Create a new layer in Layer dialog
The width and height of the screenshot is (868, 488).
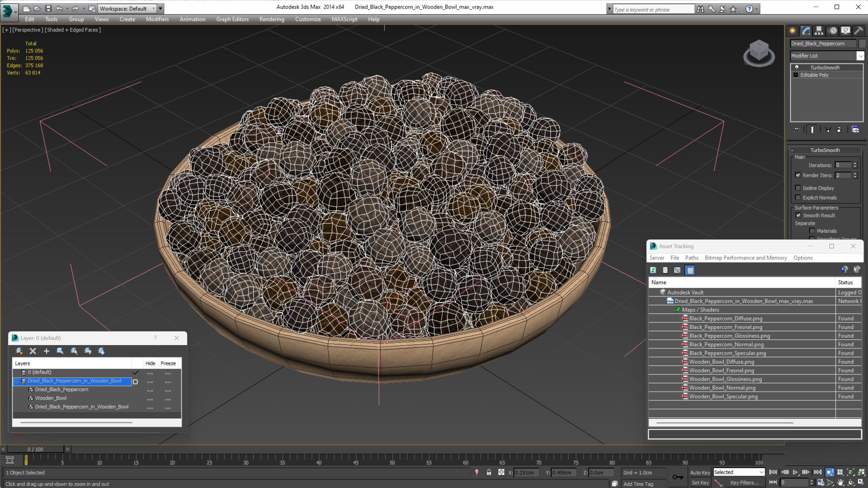pyautogui.click(x=19, y=351)
